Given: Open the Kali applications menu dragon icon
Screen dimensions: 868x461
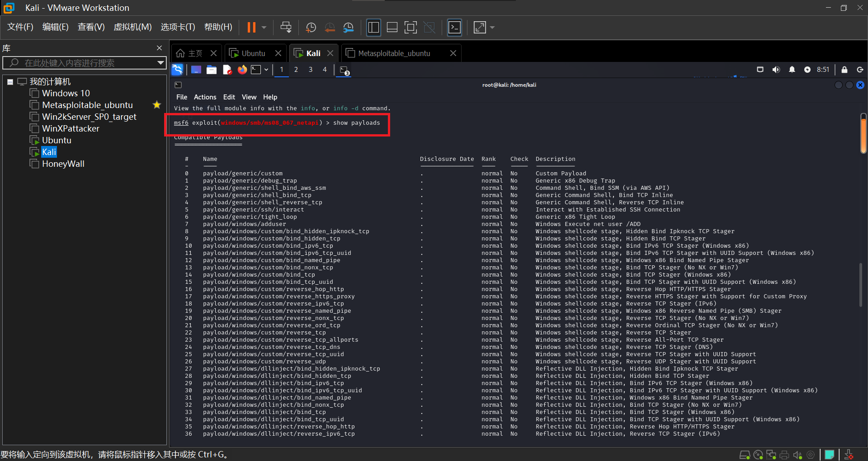Looking at the screenshot, I should click(x=177, y=70).
